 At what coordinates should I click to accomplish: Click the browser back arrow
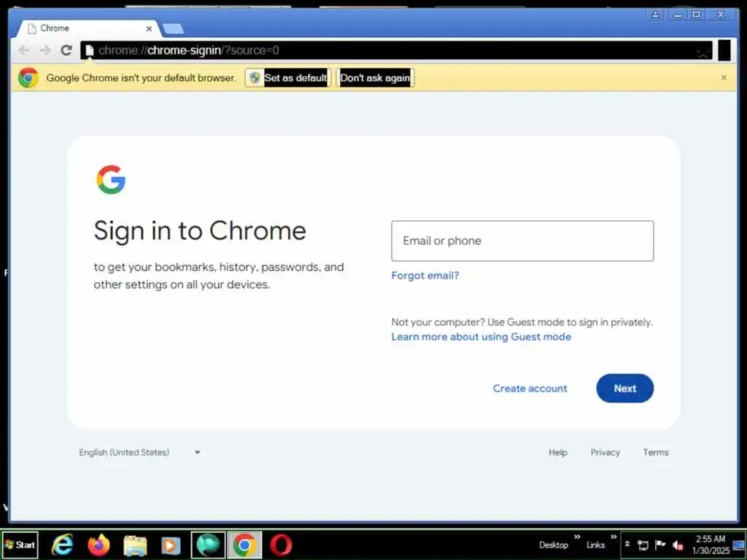24,50
